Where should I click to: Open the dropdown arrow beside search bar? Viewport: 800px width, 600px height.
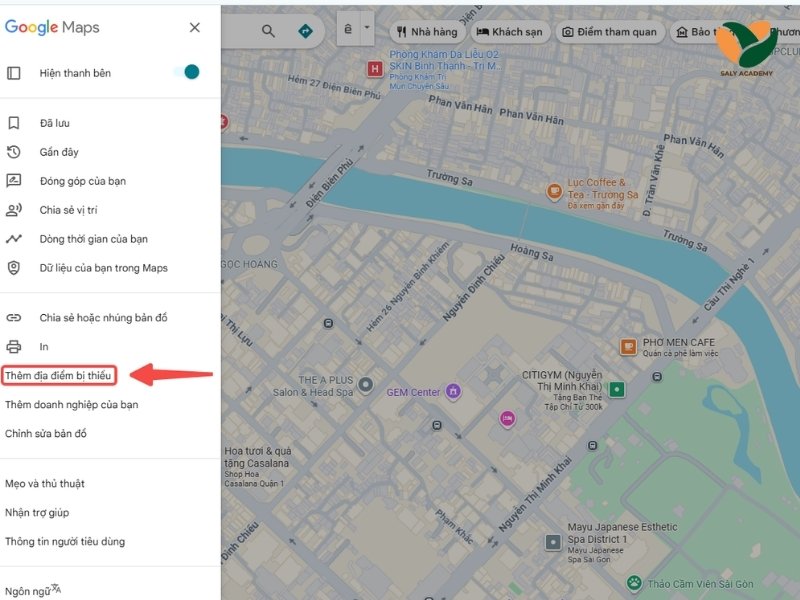click(x=368, y=29)
